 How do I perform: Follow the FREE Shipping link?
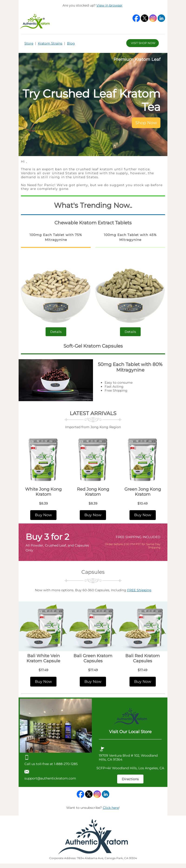(139, 590)
